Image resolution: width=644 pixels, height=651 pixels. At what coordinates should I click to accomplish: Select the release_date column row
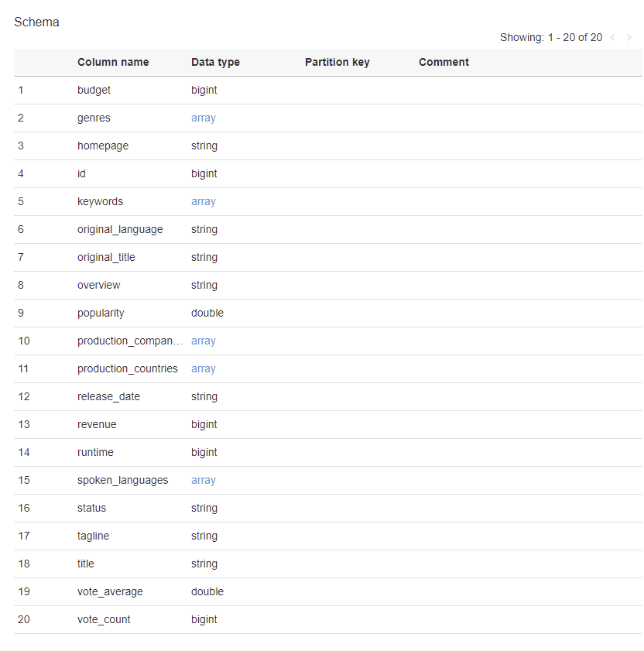coord(108,396)
